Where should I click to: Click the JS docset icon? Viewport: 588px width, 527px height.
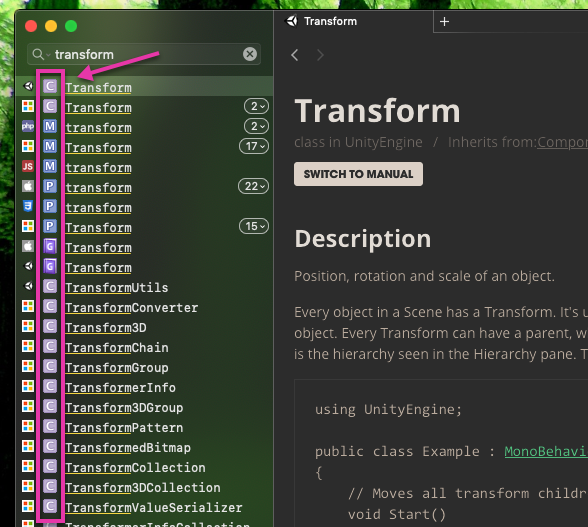pos(28,166)
